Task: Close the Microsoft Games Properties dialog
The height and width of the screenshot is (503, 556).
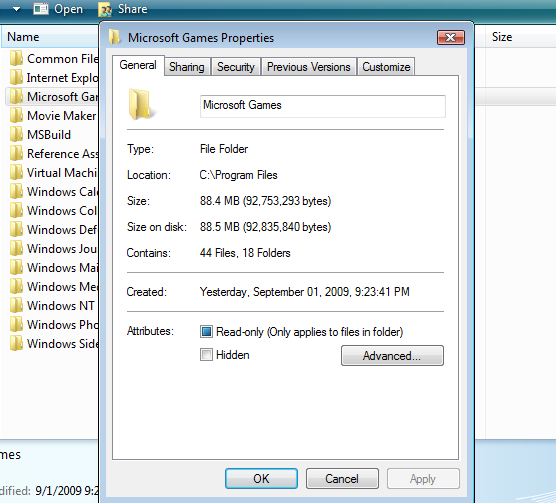Action: pos(451,37)
